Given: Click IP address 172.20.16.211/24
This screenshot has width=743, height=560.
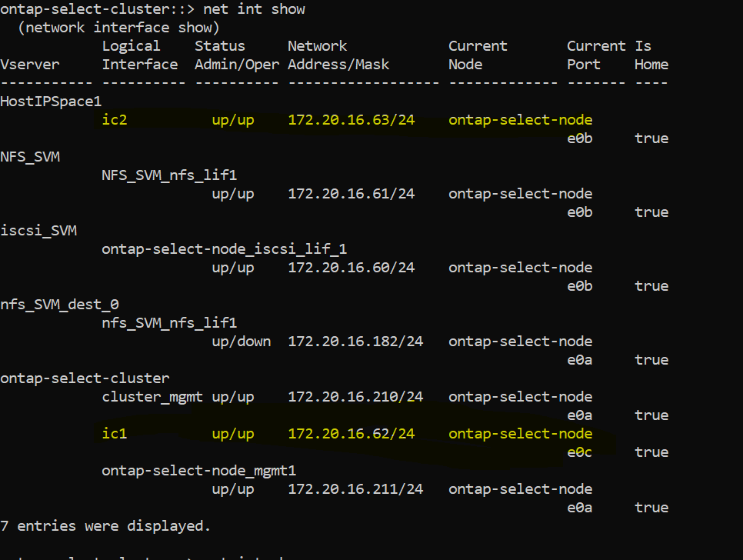Looking at the screenshot, I should coord(355,489).
